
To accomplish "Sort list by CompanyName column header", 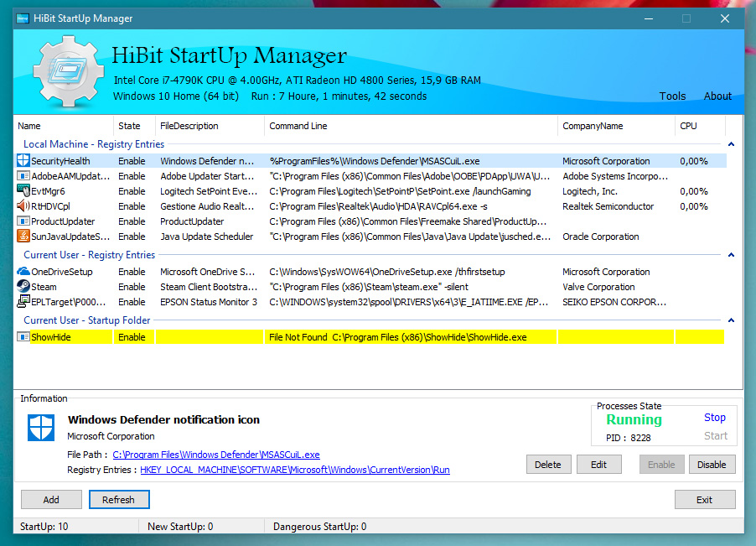I will [x=593, y=126].
